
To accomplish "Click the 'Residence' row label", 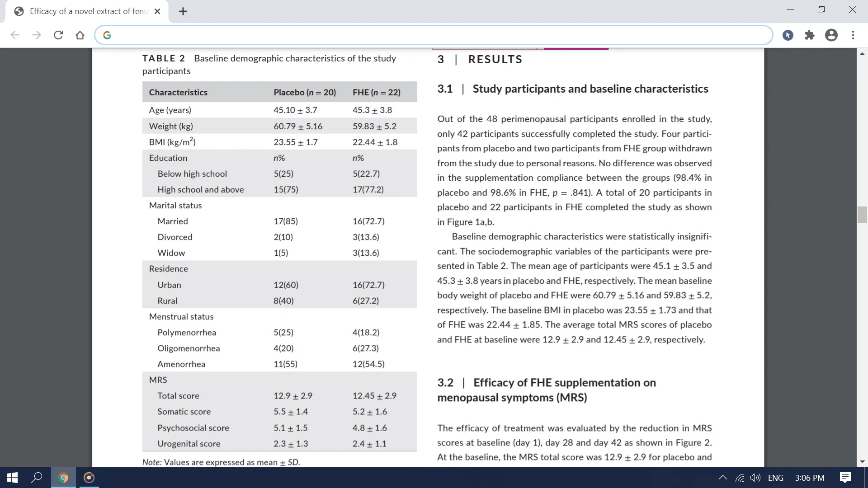I will click(169, 268).
